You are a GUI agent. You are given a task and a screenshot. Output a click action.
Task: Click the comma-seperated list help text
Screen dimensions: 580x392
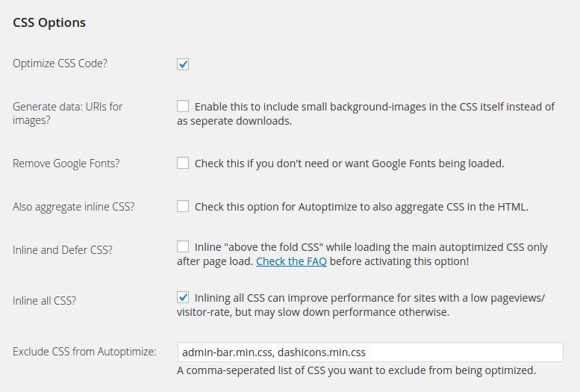pyautogui.click(x=356, y=370)
